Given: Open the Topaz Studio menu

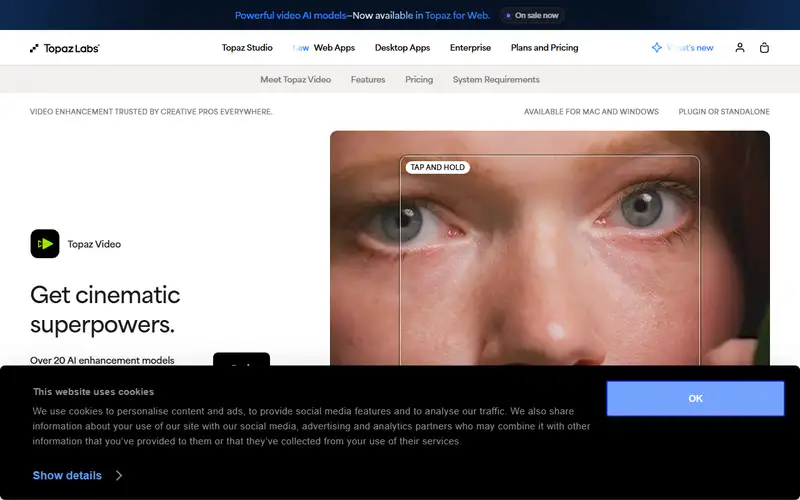Looking at the screenshot, I should click(247, 47).
